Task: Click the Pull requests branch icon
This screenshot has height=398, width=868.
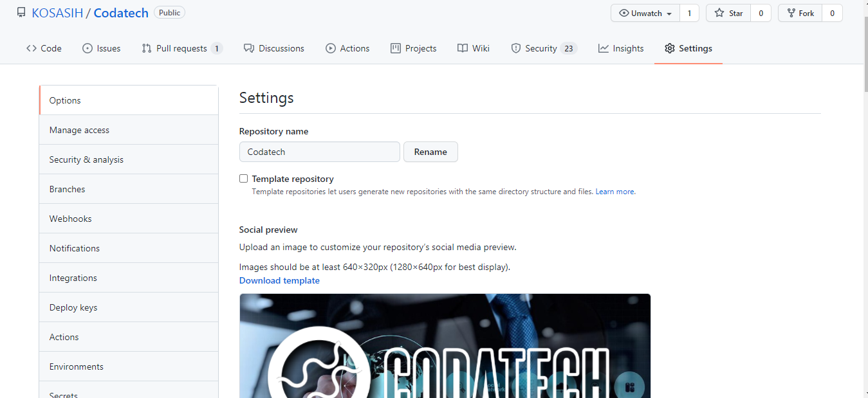Action: pos(147,48)
